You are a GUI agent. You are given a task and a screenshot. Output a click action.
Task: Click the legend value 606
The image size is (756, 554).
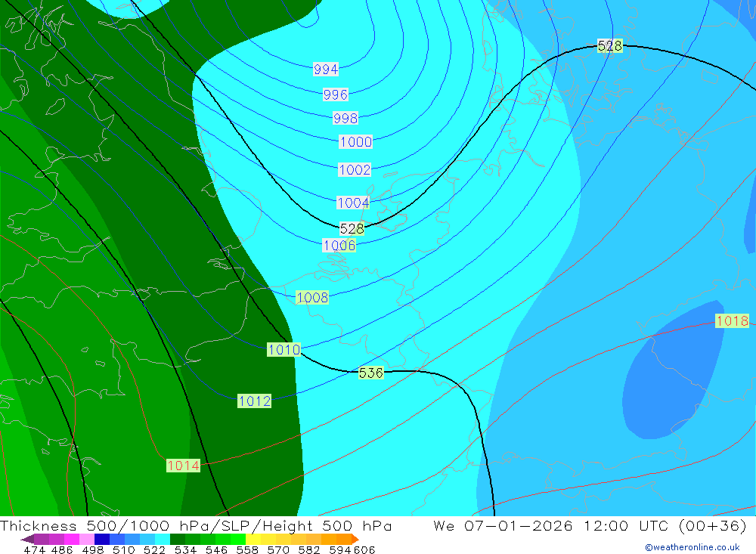pos(364,549)
